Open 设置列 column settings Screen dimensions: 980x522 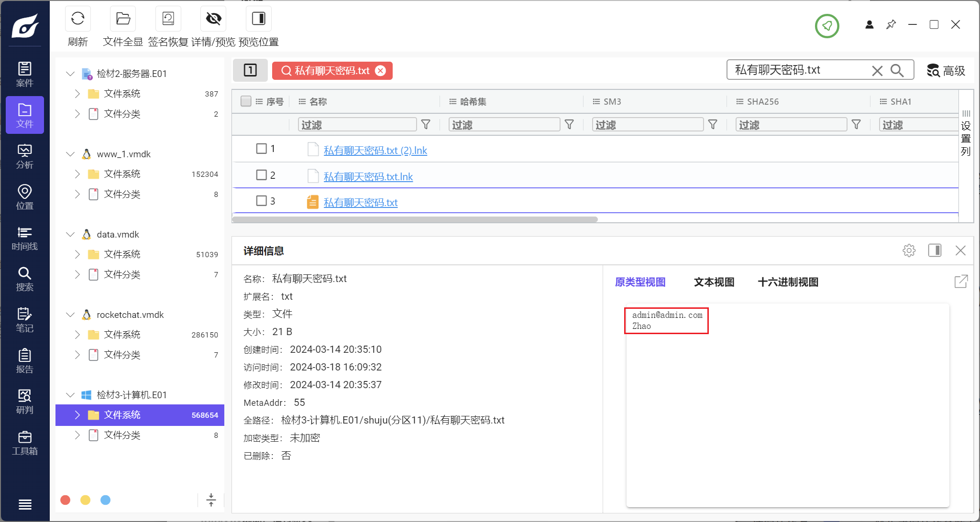point(966,133)
